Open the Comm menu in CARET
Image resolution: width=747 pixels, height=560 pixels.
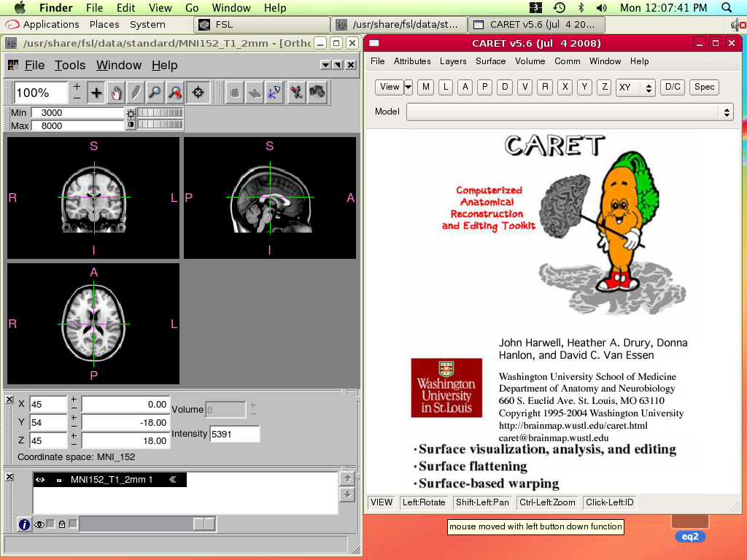tap(568, 61)
